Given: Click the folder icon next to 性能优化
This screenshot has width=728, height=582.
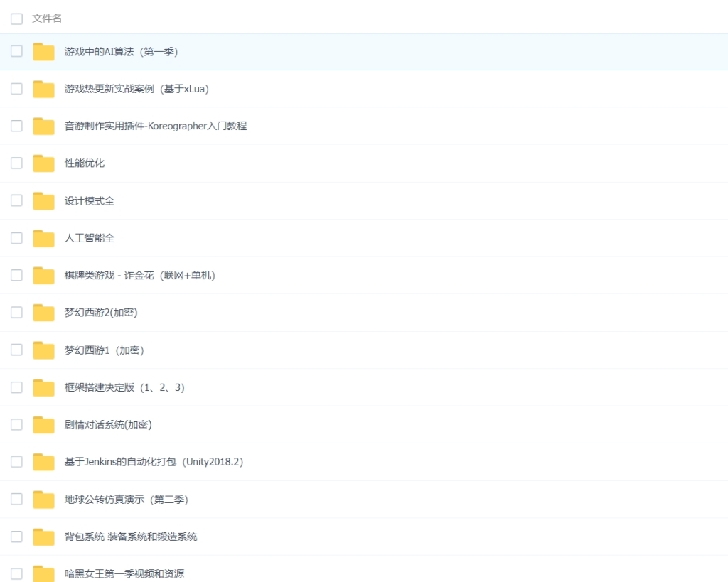Looking at the screenshot, I should (x=43, y=163).
